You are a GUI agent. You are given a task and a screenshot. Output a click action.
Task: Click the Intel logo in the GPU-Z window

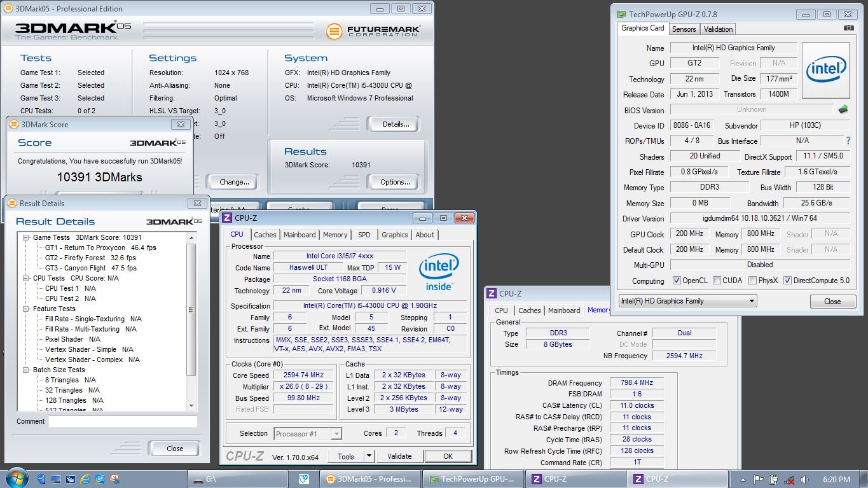pyautogui.click(x=826, y=70)
